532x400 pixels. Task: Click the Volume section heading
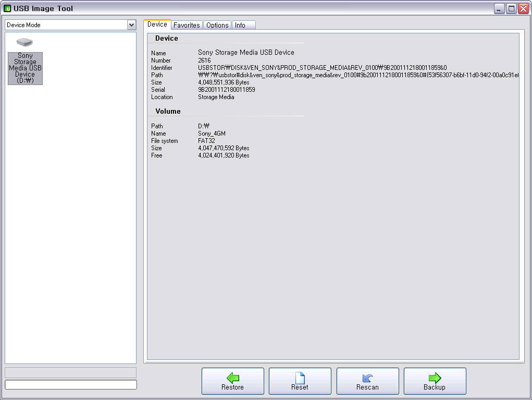click(168, 112)
